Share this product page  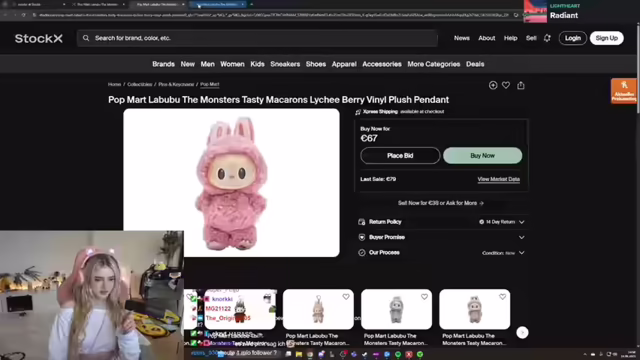[x=521, y=85]
